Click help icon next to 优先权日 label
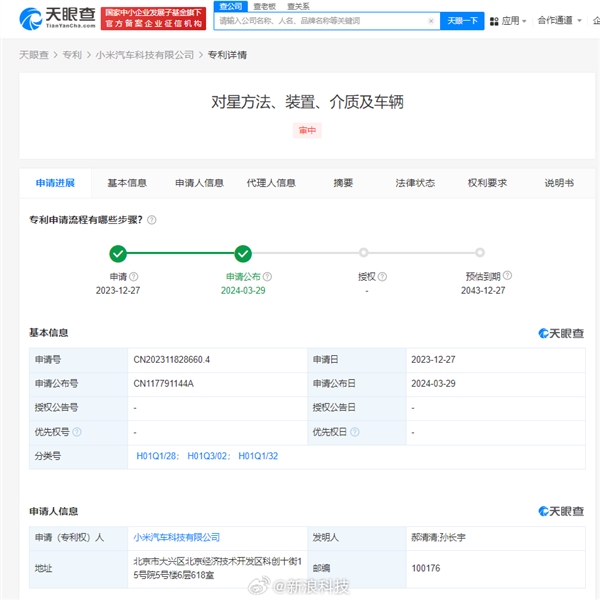 (355, 432)
